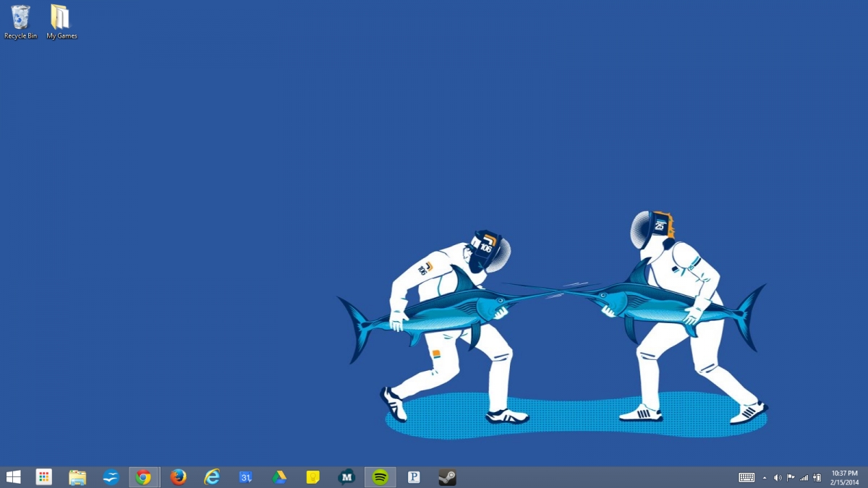Open Google Calendar taskbar shortcut
This screenshot has height=488, width=868.
[x=245, y=477]
